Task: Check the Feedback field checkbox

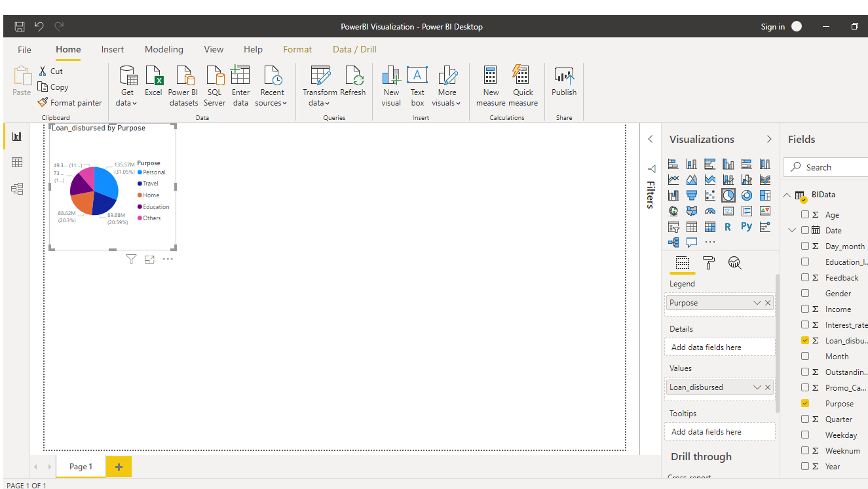Action: pyautogui.click(x=805, y=277)
